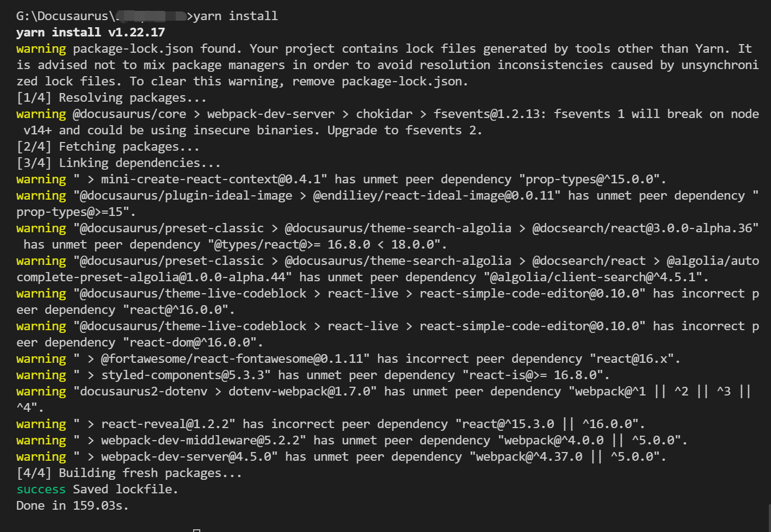Click the green 'success' status word
The image size is (771, 532).
(x=41, y=490)
